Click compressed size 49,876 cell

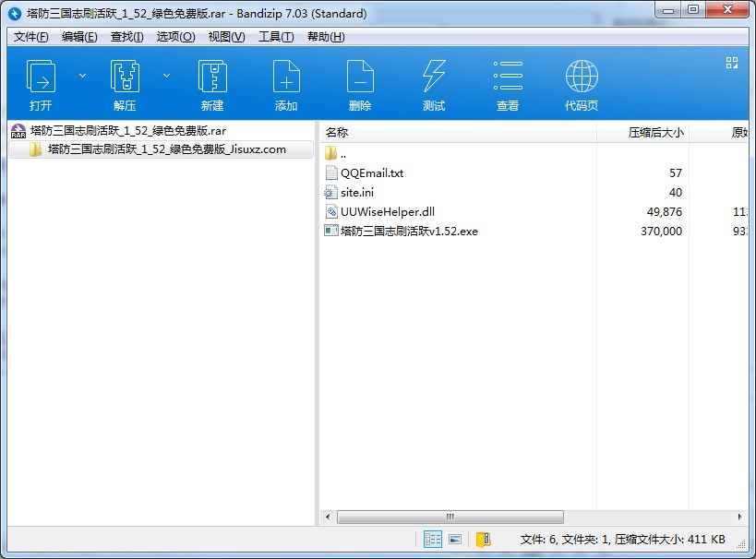pos(664,212)
